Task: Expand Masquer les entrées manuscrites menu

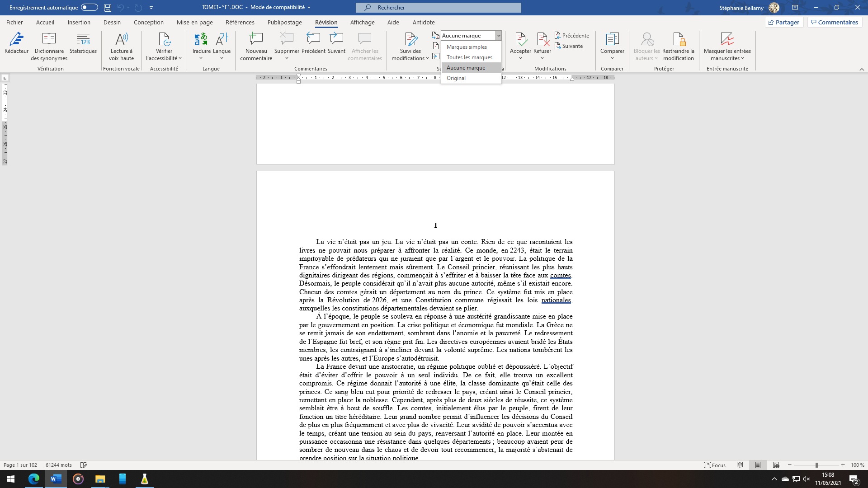Action: pyautogui.click(x=742, y=58)
